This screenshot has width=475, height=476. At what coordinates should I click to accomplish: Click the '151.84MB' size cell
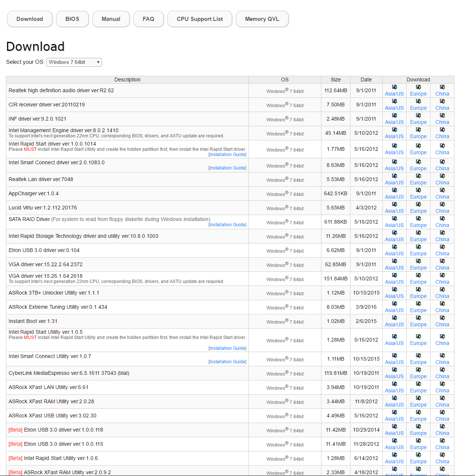coord(336,279)
